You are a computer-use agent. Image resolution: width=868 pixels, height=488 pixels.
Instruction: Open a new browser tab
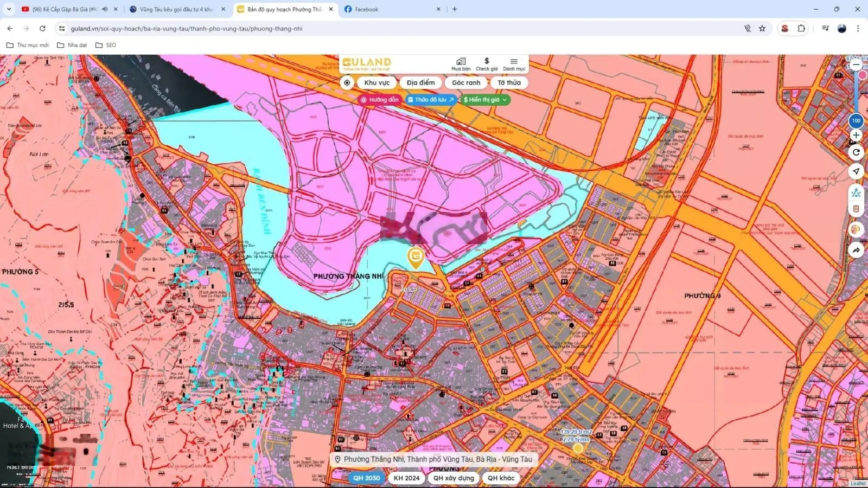455,9
